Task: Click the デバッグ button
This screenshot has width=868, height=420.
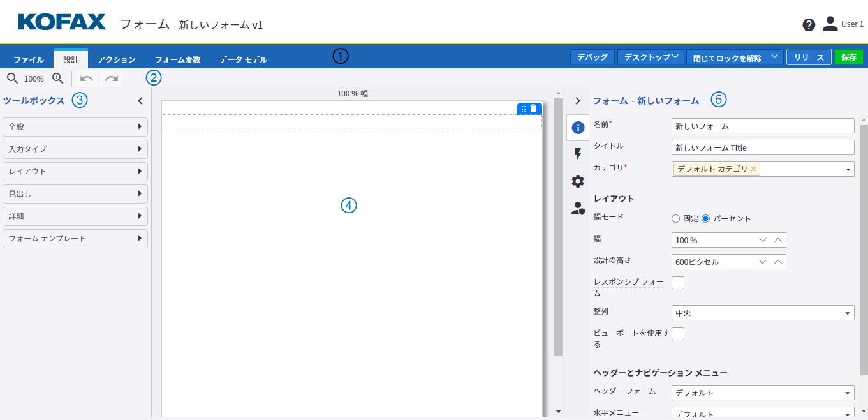Action: pos(592,56)
